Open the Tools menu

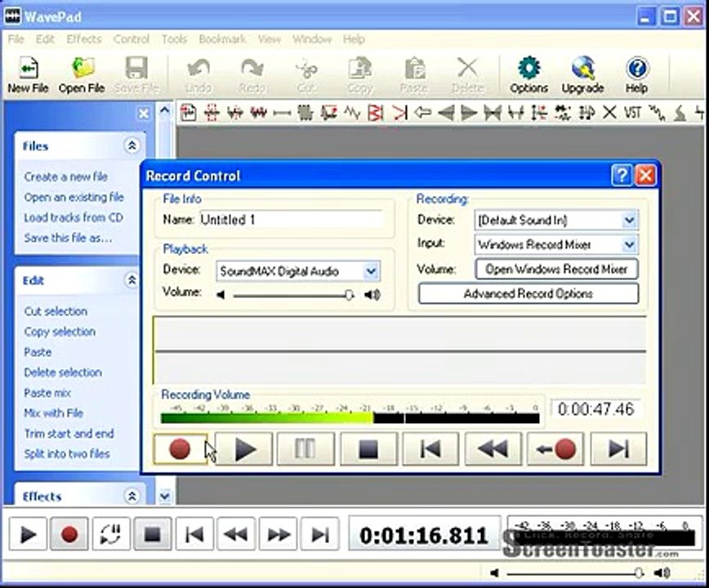[174, 39]
